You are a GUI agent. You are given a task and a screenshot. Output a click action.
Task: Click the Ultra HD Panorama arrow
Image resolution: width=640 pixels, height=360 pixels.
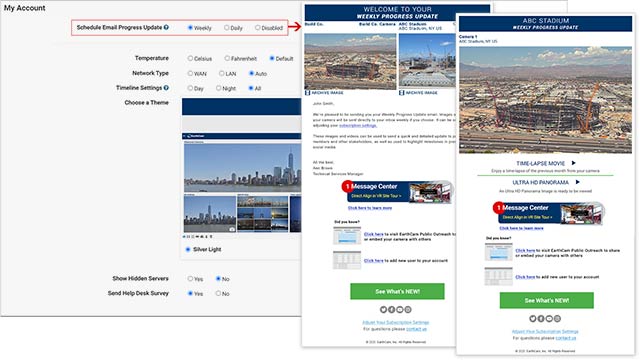[x=578, y=182]
